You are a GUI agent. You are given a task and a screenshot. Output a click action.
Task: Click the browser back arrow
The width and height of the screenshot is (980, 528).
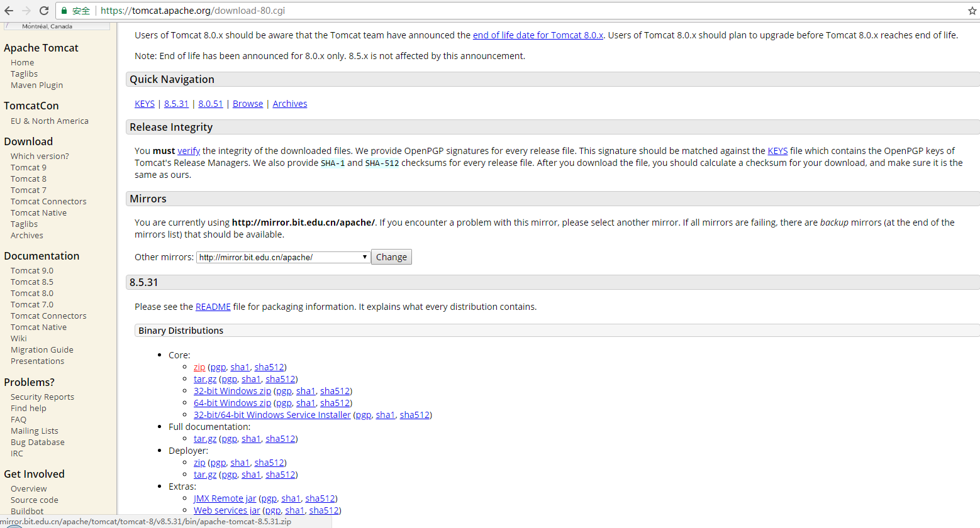(x=9, y=11)
